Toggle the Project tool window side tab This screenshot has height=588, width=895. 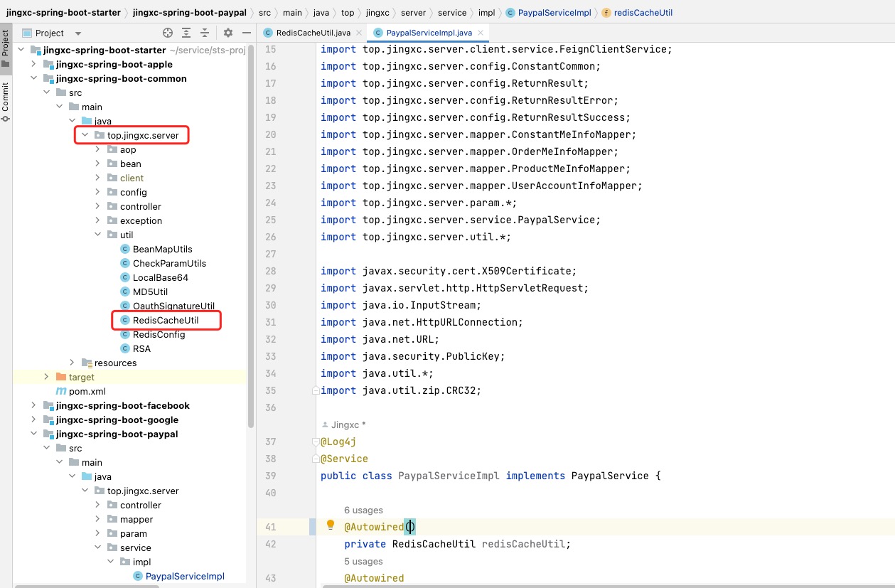pyautogui.click(x=6, y=48)
